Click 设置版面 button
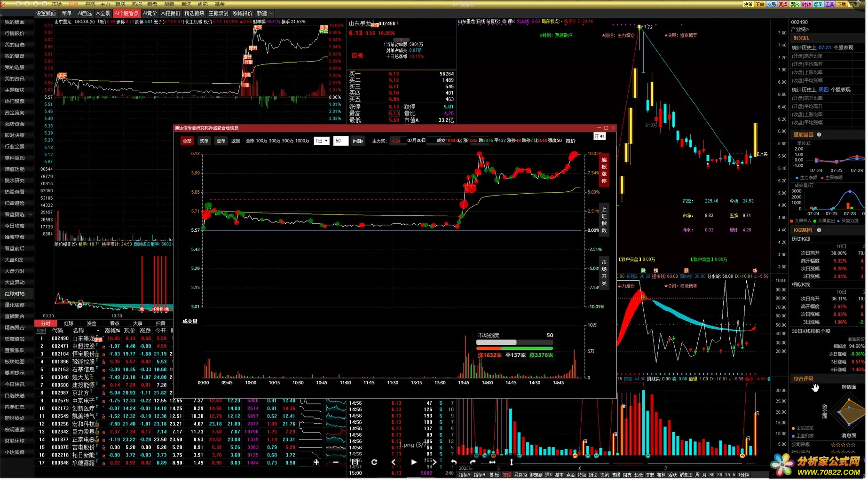Screen dimensions: 868x480 tap(46, 13)
